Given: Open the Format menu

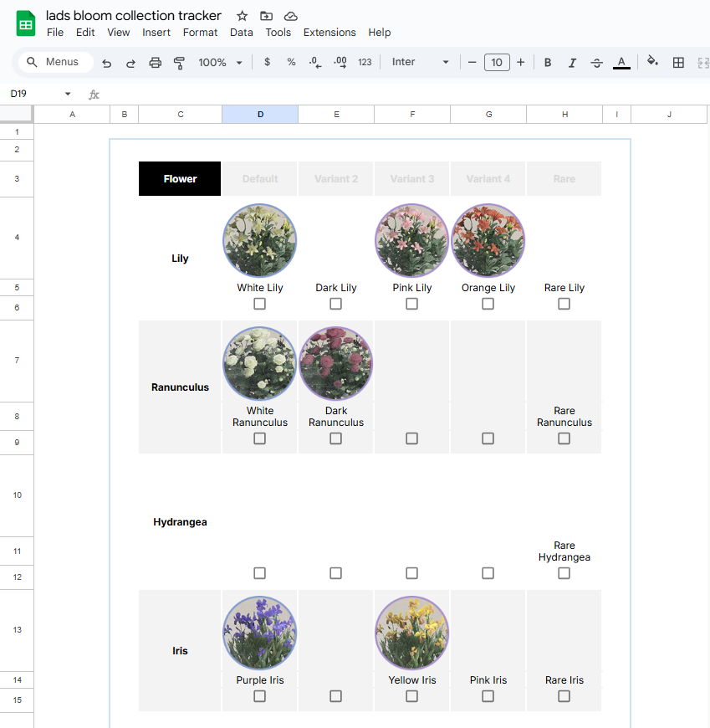Looking at the screenshot, I should (x=200, y=33).
